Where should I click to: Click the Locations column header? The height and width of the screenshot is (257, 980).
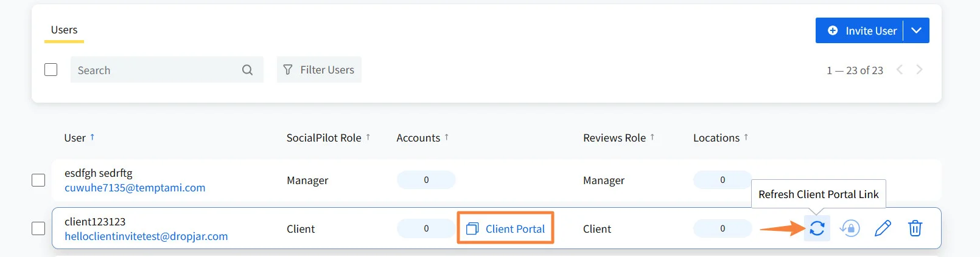[716, 138]
